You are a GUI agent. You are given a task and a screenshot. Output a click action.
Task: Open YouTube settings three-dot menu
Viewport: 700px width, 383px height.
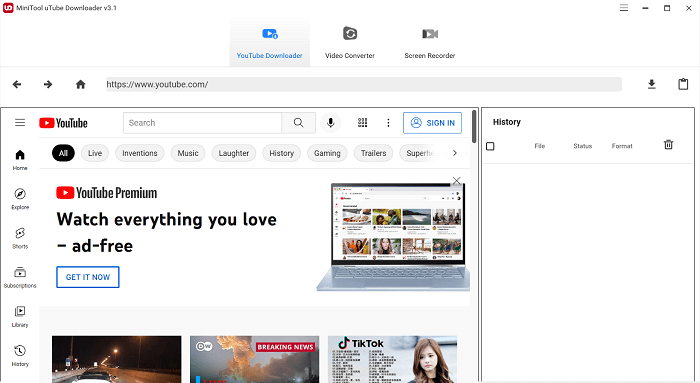388,123
